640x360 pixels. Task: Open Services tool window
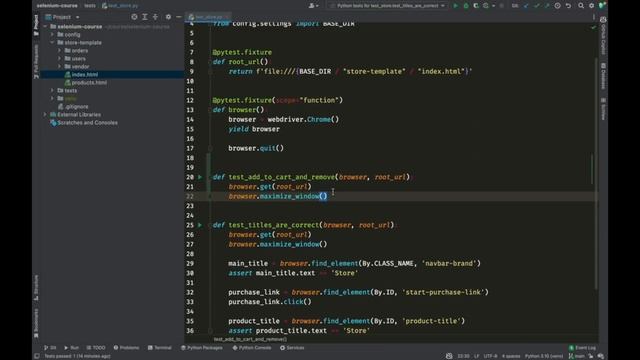point(292,348)
